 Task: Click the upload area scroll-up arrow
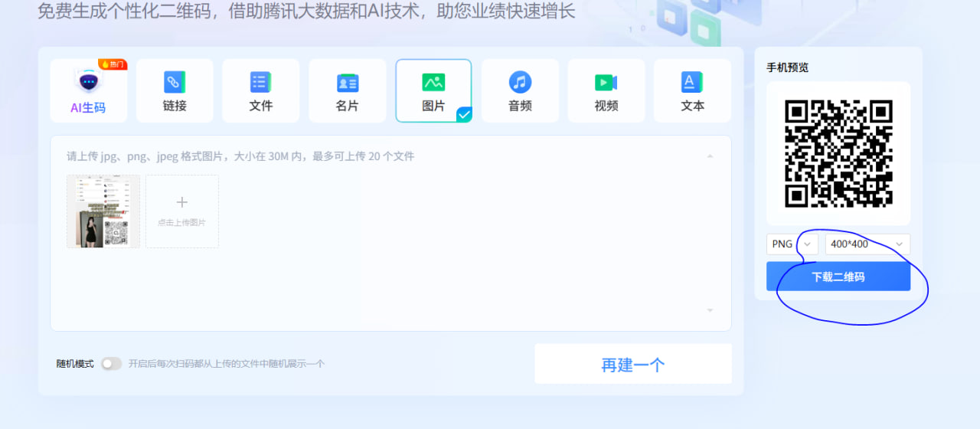(710, 156)
